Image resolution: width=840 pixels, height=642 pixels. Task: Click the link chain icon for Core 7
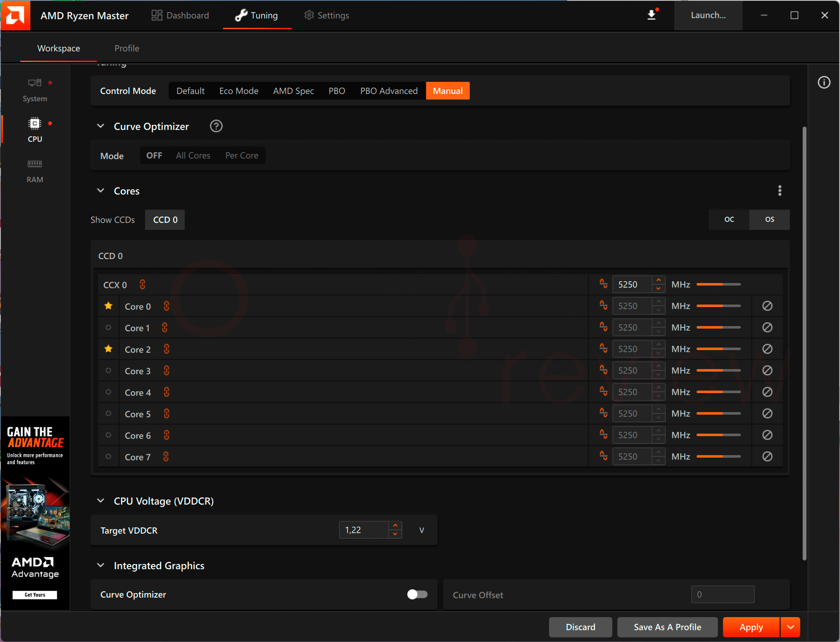click(x=166, y=457)
